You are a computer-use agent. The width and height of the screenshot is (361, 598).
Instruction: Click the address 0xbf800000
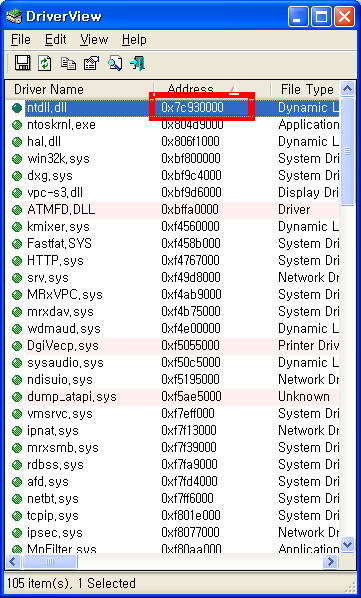pos(191,159)
